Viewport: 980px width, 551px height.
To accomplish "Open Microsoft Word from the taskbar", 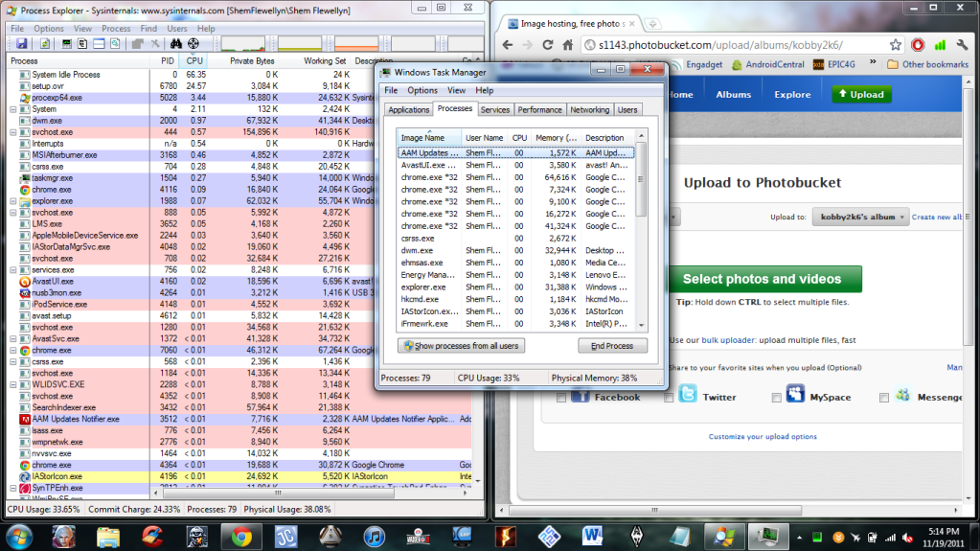I will click(592, 537).
